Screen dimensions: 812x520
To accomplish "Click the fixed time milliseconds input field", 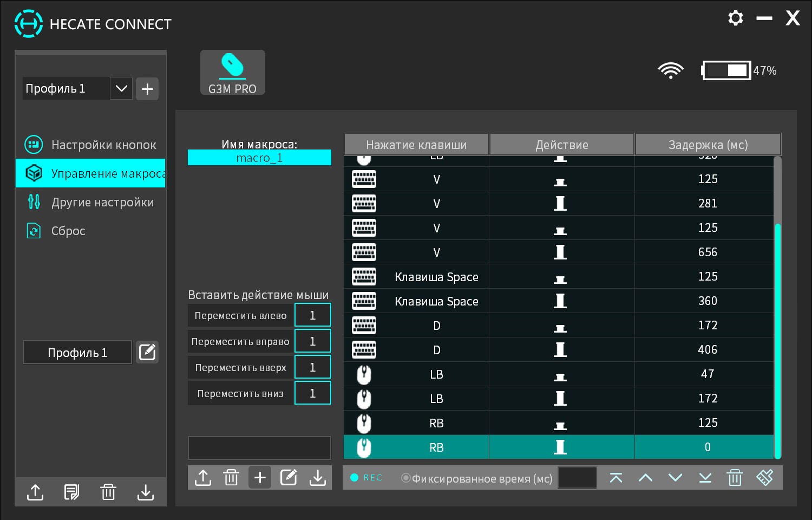I will [x=577, y=478].
